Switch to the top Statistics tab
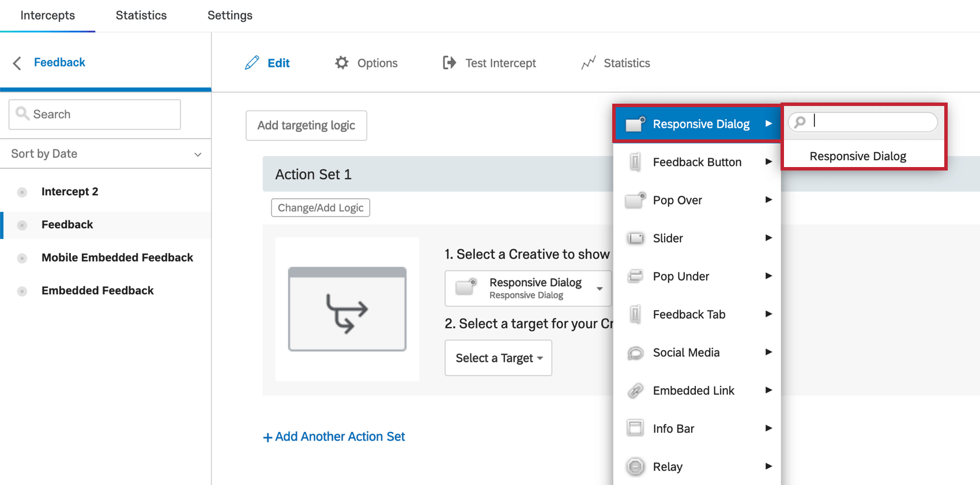 coord(141,16)
